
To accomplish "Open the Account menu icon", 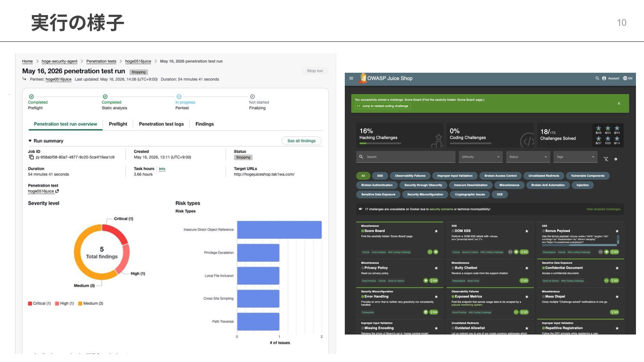I will pos(604,78).
